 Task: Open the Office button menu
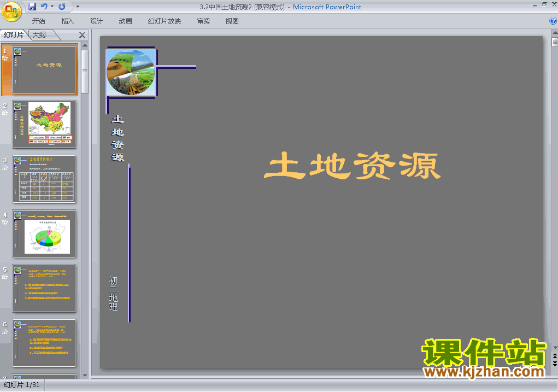click(11, 11)
